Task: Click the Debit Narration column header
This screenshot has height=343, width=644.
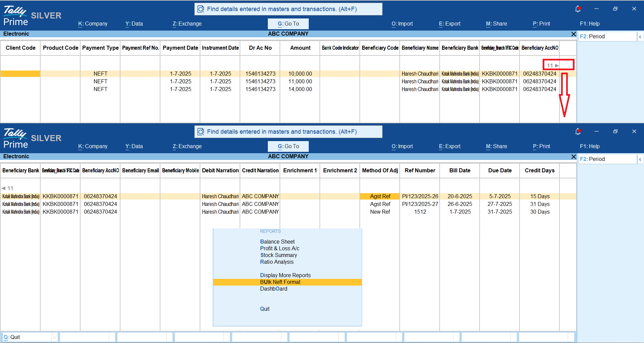Action: coord(220,171)
